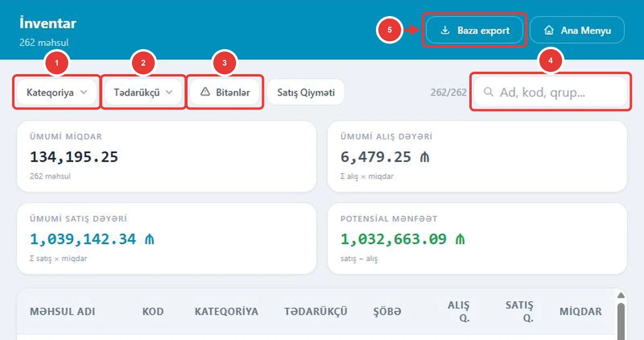Expand the Tədarükçü dropdown chevron
Screen dimensions: 644x340
click(x=169, y=92)
